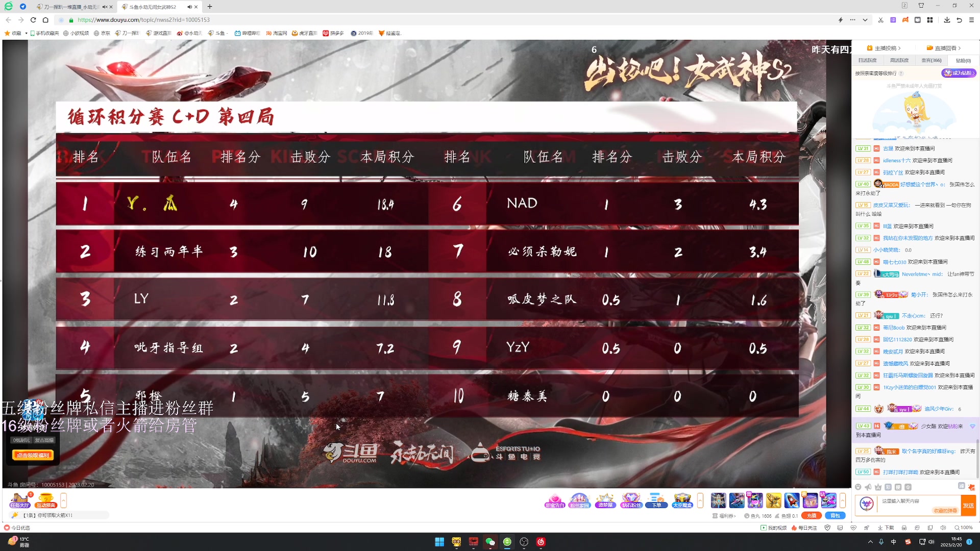Image resolution: width=980 pixels, height=551 pixels.
Task: Select the rocket gift in gift bar
Action: pos(791,500)
